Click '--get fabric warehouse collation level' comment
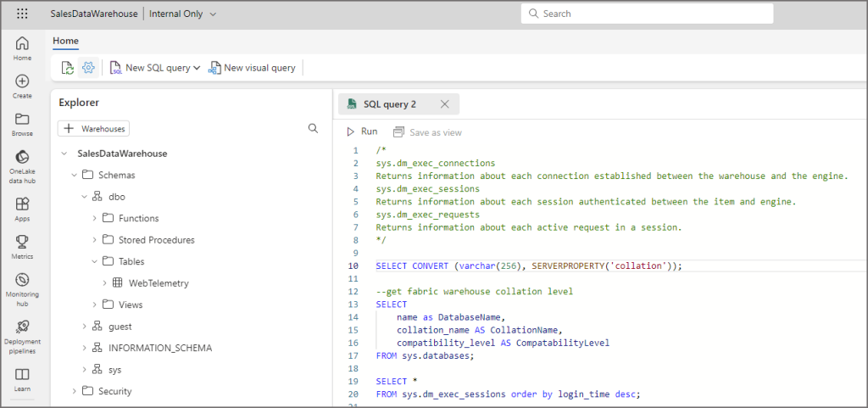868x408 pixels. point(474,291)
